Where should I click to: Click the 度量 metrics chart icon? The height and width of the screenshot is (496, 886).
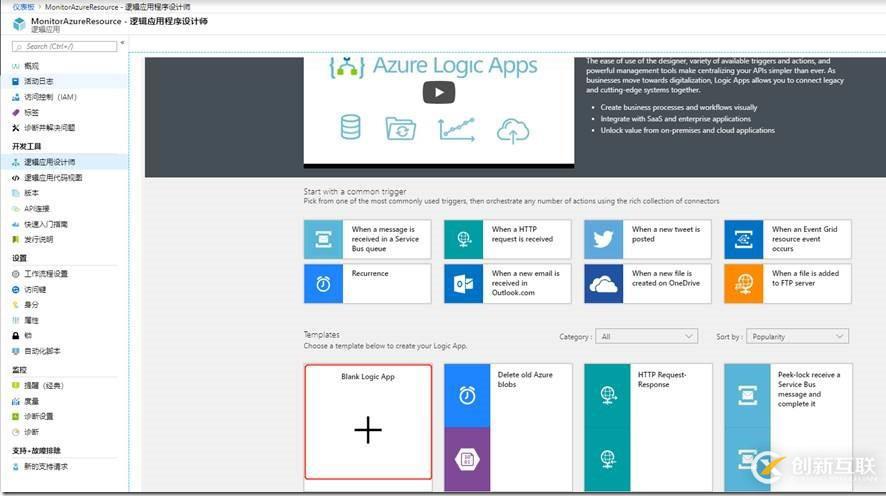click(x=15, y=402)
